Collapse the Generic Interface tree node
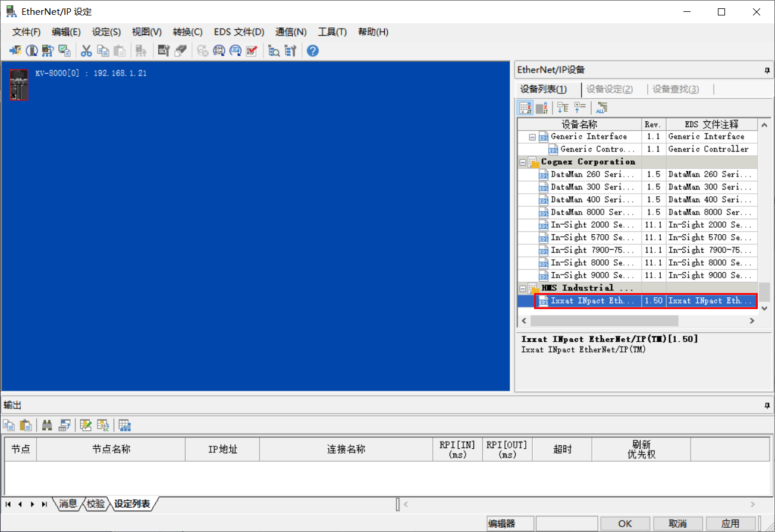 (531, 136)
